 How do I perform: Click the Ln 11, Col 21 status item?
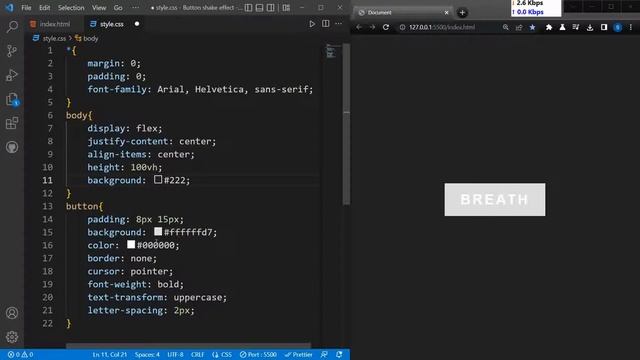coord(109,354)
